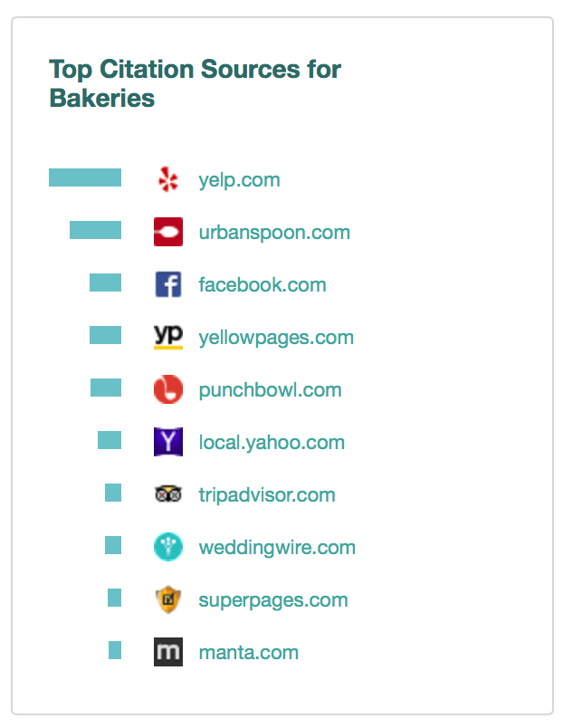Click the WeddingWire logo icon

[x=168, y=547]
